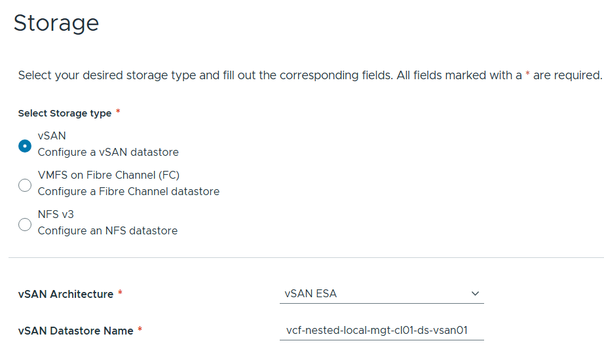
Task: Click the red asterisk beside vSAN Datastore Name
Action: [140, 331]
